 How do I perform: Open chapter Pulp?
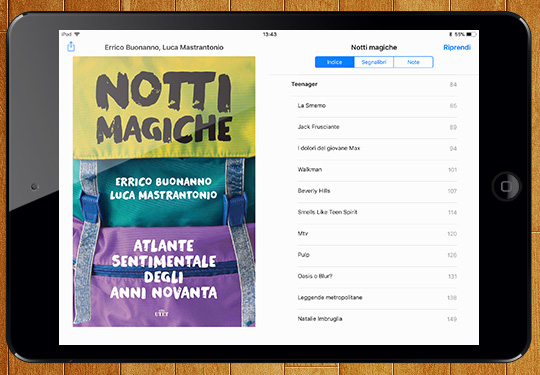coord(377,255)
